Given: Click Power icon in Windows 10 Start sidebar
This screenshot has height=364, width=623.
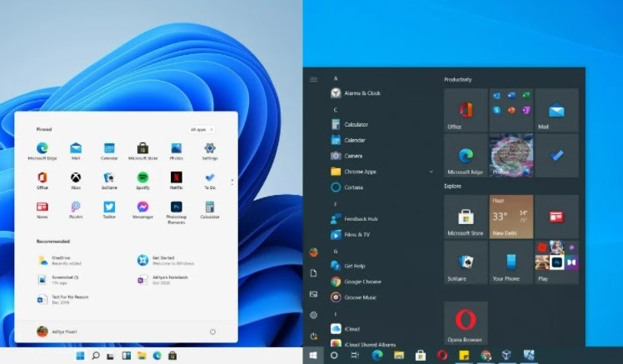Looking at the screenshot, I should 313,337.
